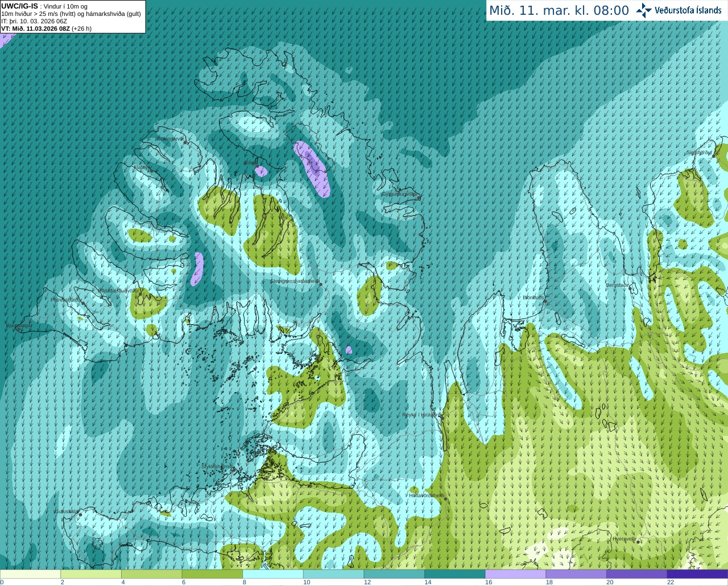The image size is (728, 586).
Task: Click the Hveravellir station dot
Action: 638,542
